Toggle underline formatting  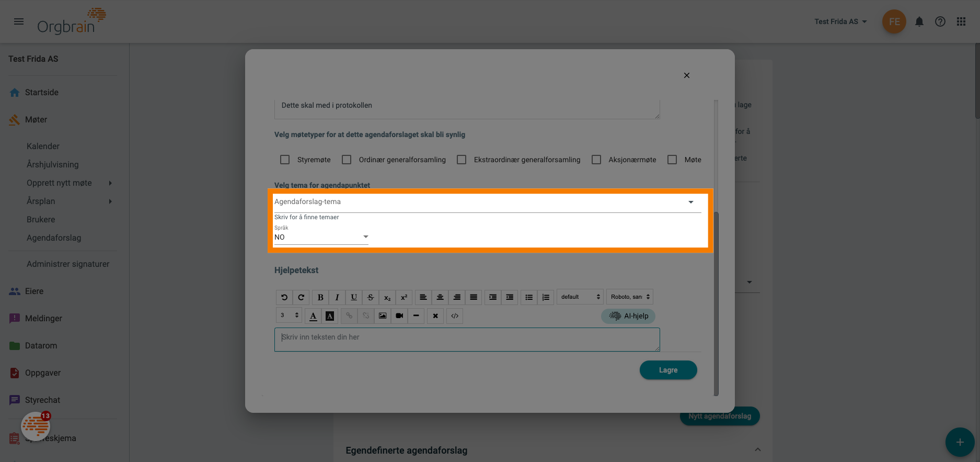[x=354, y=297]
